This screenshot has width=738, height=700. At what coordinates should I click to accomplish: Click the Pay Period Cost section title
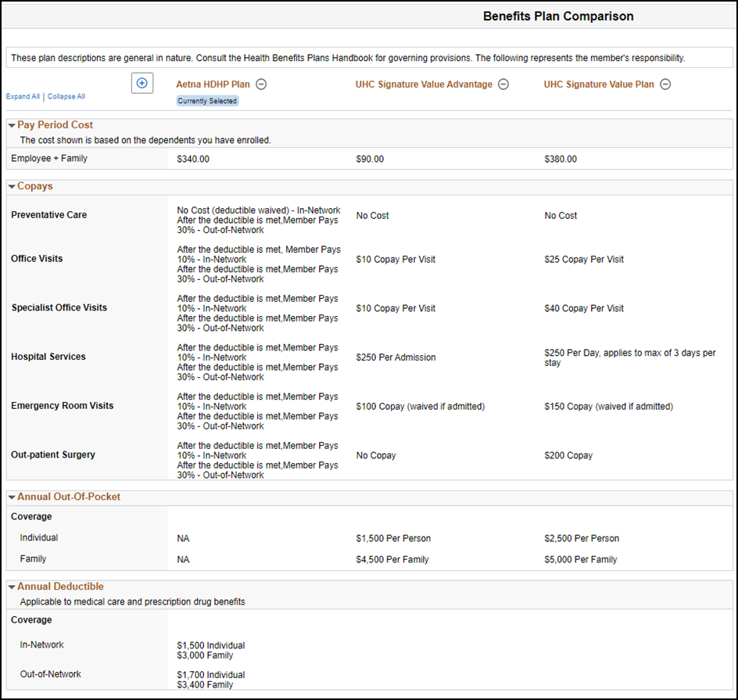55,124
